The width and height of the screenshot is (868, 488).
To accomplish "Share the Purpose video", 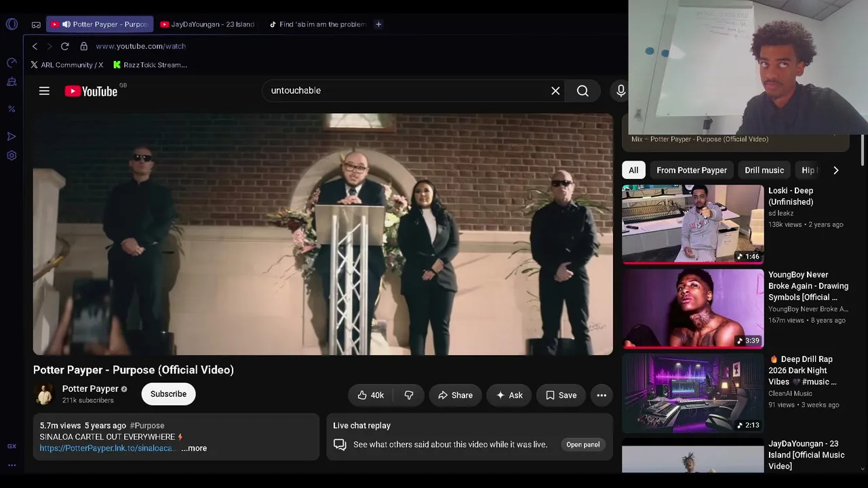I will [x=455, y=395].
